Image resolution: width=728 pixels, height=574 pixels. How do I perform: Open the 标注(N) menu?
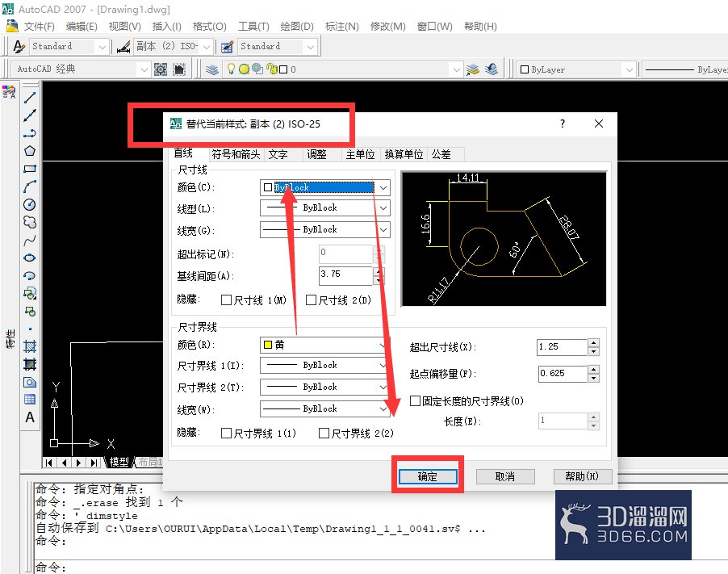pyautogui.click(x=341, y=27)
